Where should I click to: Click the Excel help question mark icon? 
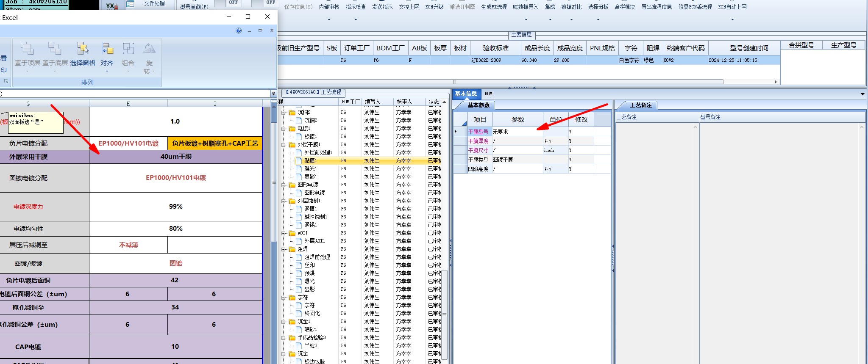(x=239, y=30)
